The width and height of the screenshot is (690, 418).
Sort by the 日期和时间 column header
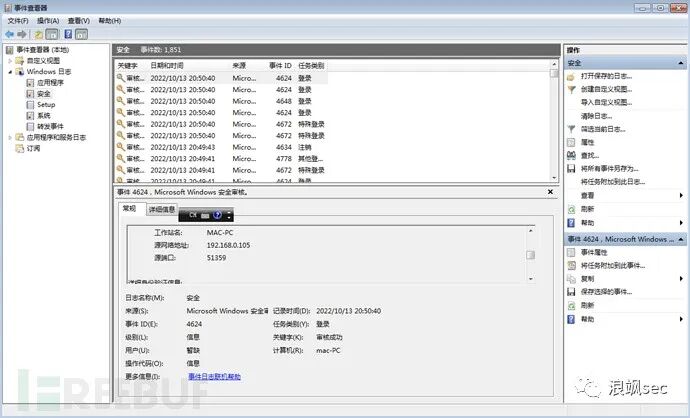click(167, 66)
